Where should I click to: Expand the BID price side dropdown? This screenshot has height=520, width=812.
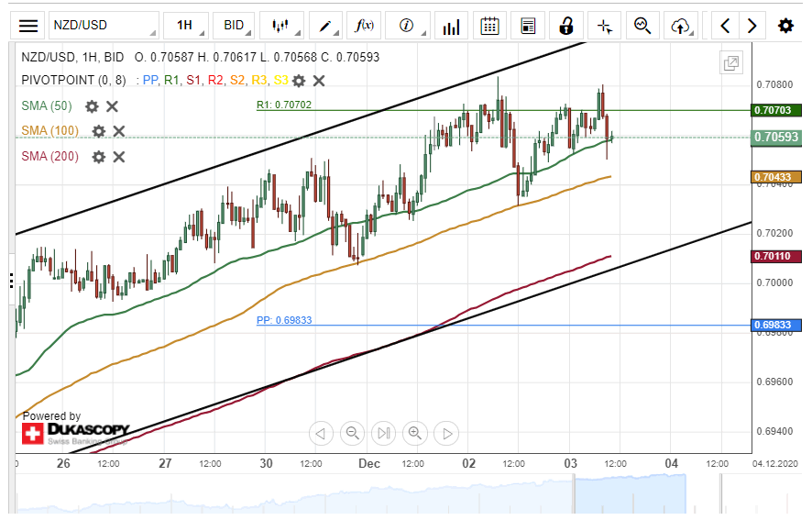coord(236,26)
